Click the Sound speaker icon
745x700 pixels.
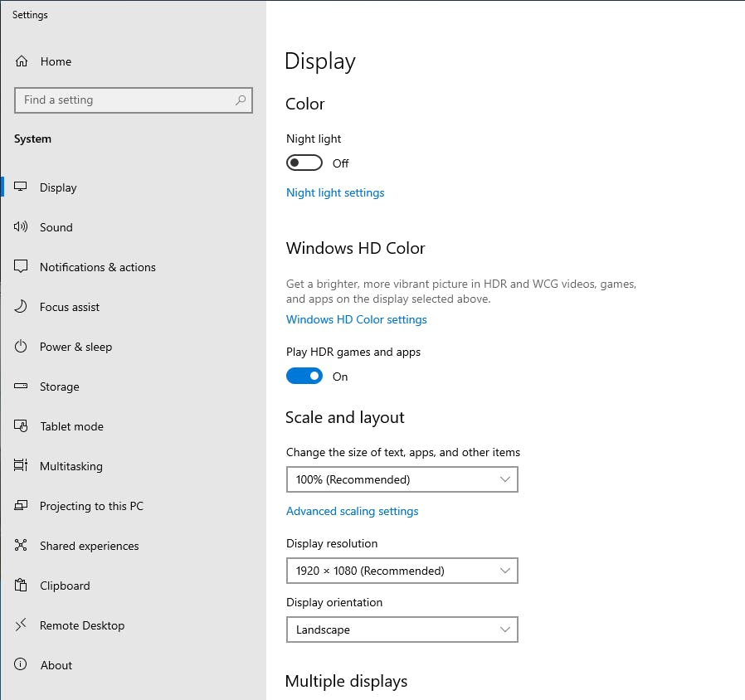(x=21, y=226)
